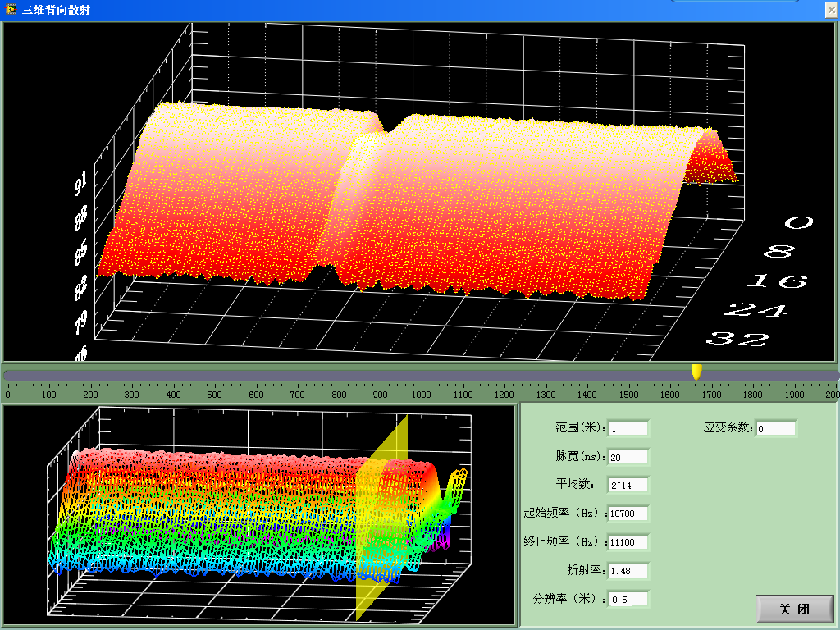Click the yellow cursor plane in lower 3D graph
The image size is (840, 630).
coord(382,518)
